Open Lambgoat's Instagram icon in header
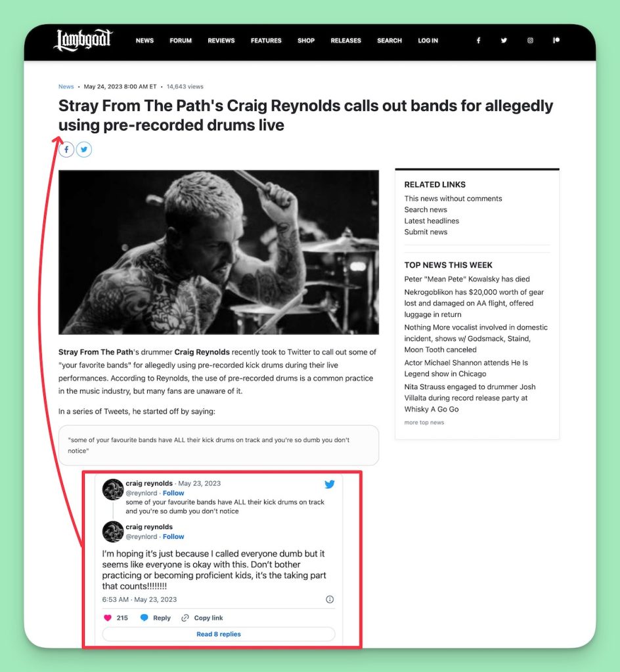 [x=531, y=40]
